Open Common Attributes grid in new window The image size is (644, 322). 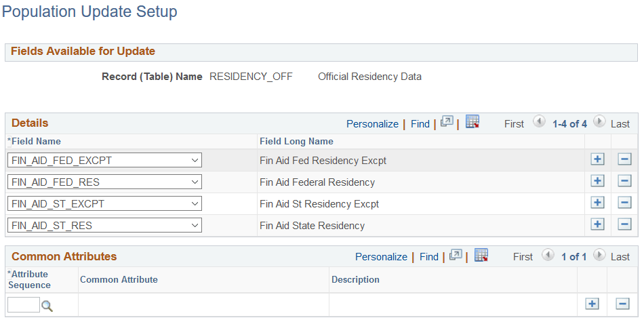(456, 256)
